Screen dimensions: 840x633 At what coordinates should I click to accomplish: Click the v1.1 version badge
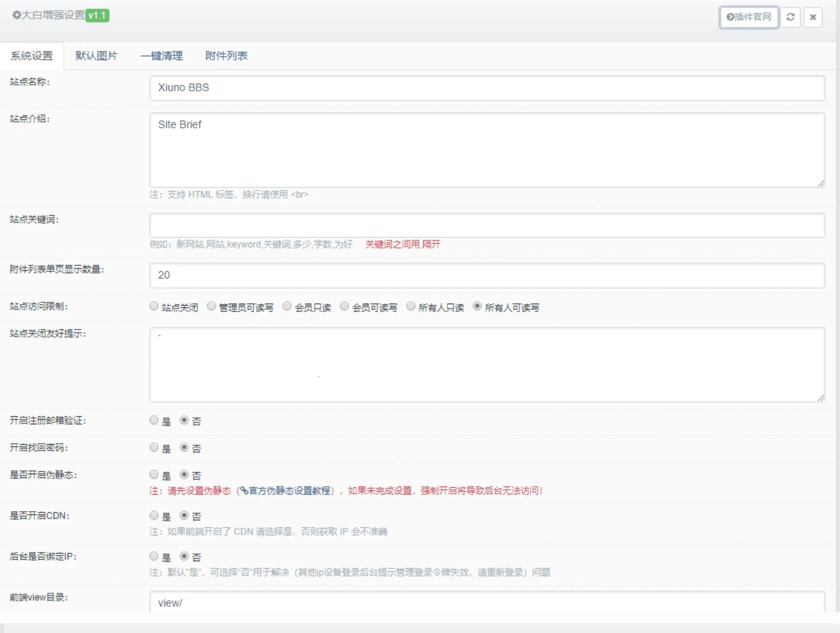coord(97,16)
